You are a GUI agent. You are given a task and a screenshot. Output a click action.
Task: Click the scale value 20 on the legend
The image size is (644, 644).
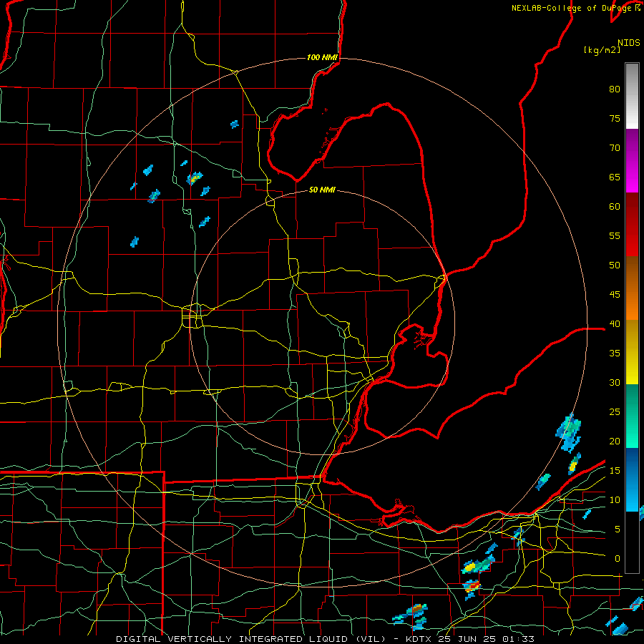[x=615, y=441]
